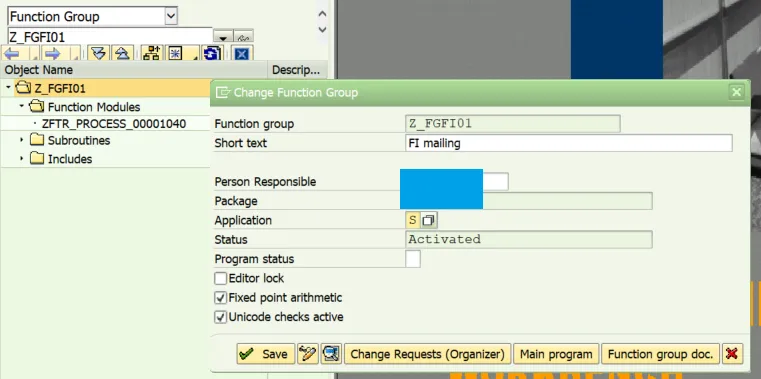Click the Descrip... column header
The width and height of the screenshot is (761, 379).
point(297,70)
